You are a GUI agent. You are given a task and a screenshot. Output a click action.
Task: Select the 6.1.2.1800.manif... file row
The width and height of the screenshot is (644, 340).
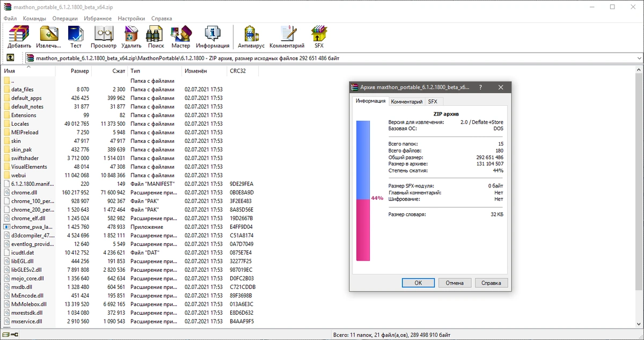[130, 184]
